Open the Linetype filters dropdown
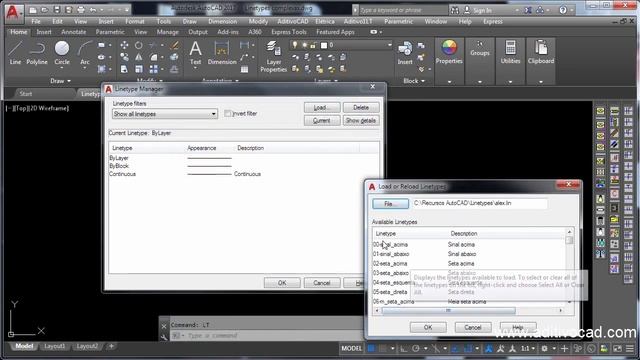640x360 pixels. (x=164, y=114)
